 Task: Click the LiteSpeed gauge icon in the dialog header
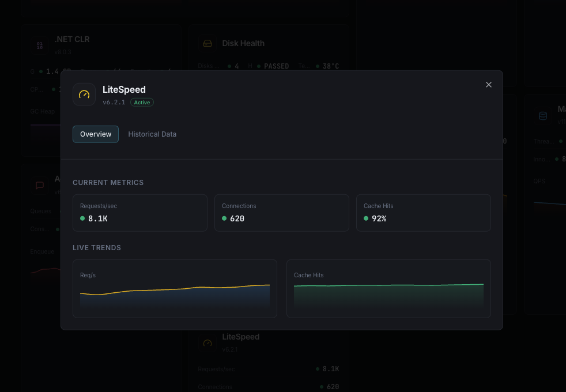84,94
